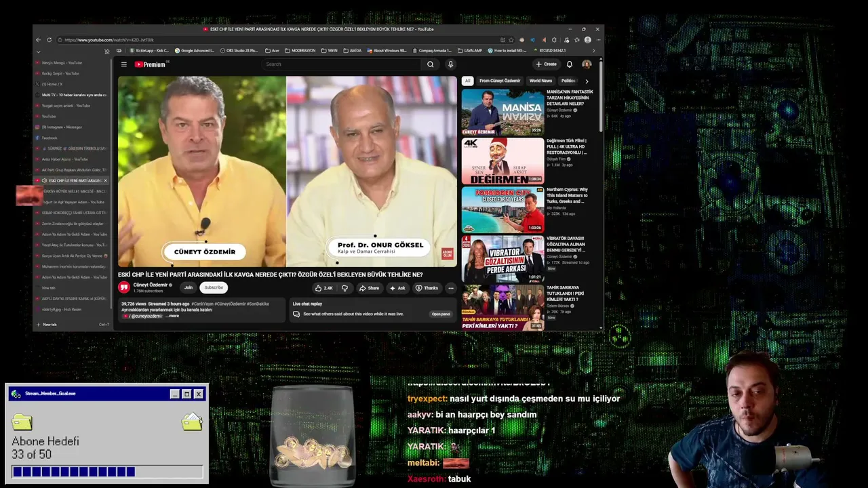868x488 pixels.
Task: Collapse the vertical tabs pane chevron
Action: [x=38, y=52]
